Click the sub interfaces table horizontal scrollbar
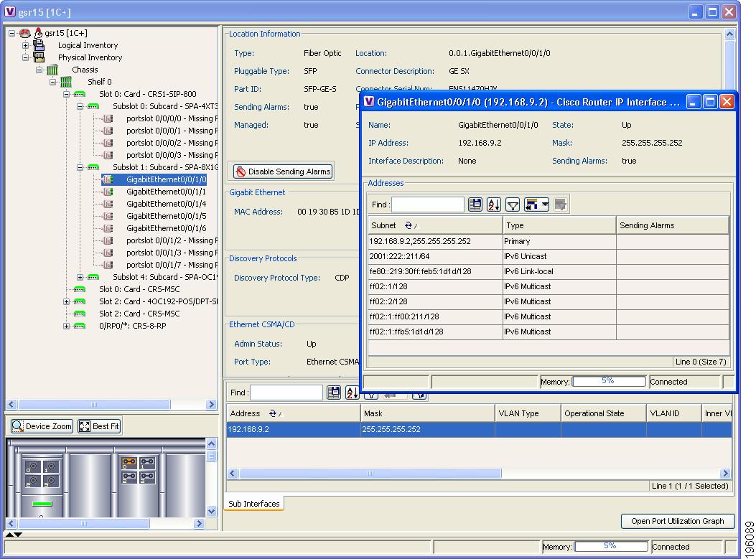This screenshot has width=756, height=559. pyautogui.click(x=370, y=473)
